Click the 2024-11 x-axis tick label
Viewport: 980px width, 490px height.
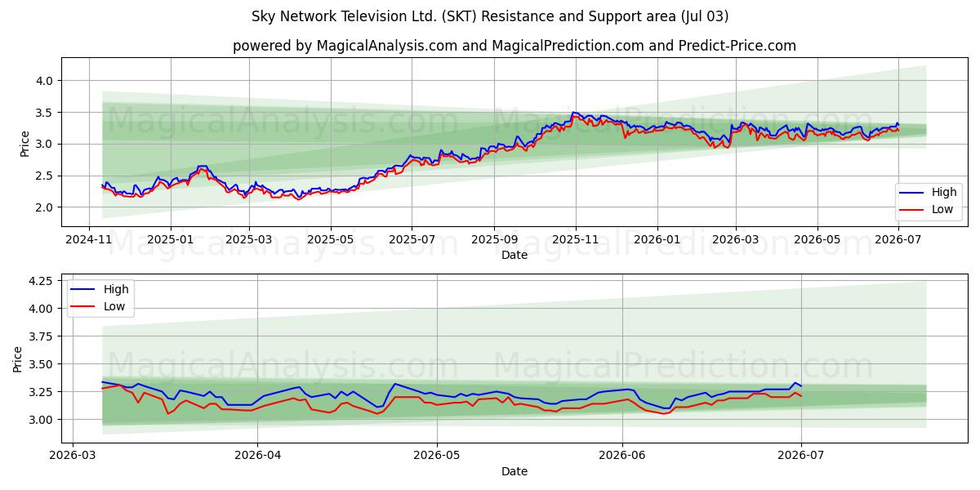click(90, 239)
